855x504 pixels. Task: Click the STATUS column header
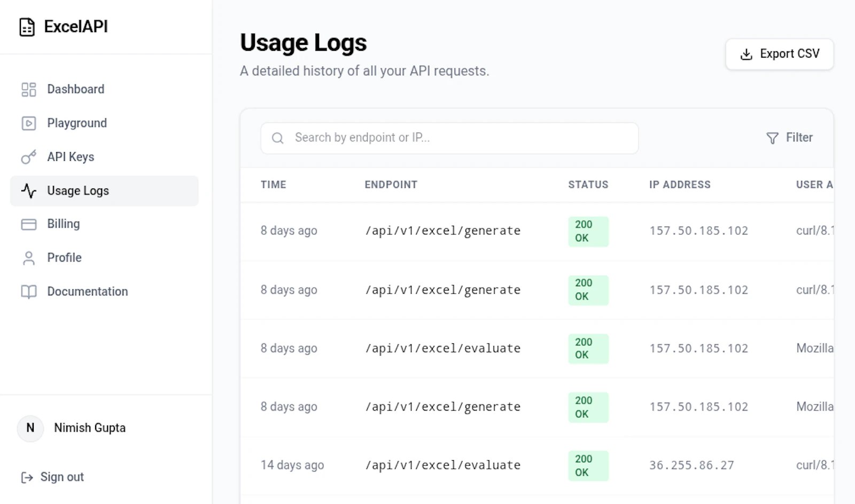coord(588,185)
